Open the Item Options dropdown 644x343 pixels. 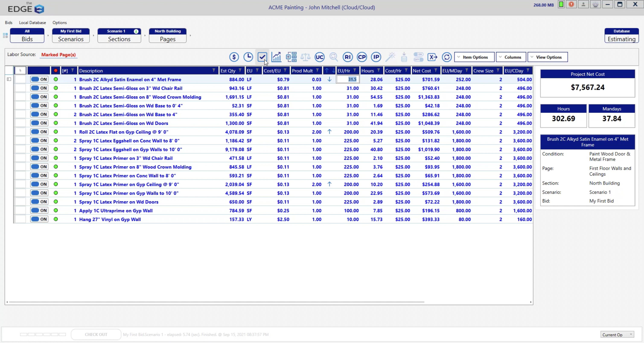click(x=474, y=57)
